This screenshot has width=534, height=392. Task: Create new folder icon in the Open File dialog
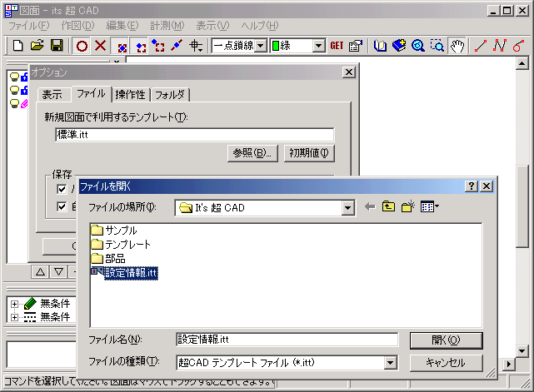point(408,206)
